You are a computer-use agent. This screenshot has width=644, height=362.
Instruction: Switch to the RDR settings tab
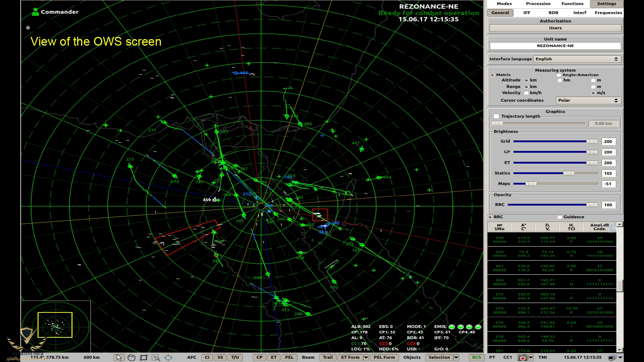point(553,13)
